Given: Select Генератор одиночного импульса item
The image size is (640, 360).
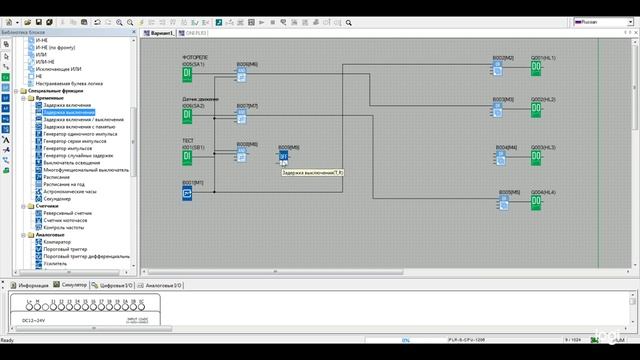Looking at the screenshot, I should (80, 134).
